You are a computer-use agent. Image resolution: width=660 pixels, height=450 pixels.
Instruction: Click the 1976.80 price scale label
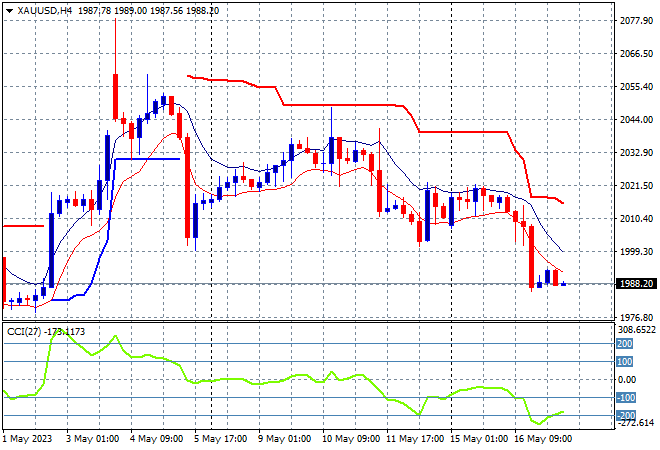[636, 317]
